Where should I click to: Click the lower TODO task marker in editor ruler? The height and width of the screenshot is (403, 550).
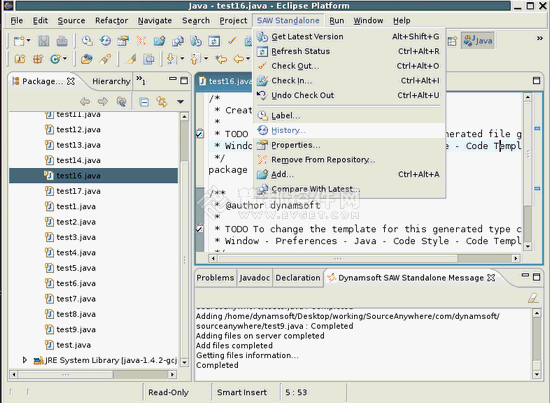(200, 229)
